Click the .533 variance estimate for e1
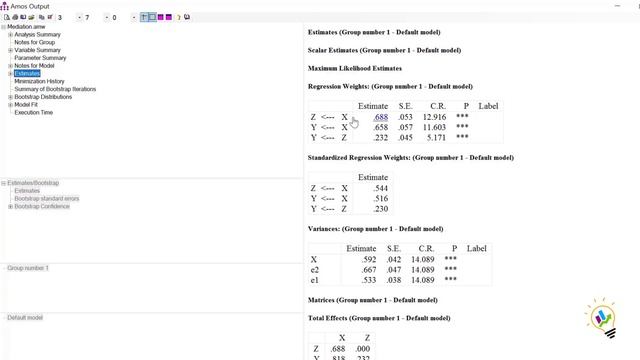This screenshot has width=640, height=360. coord(369,280)
